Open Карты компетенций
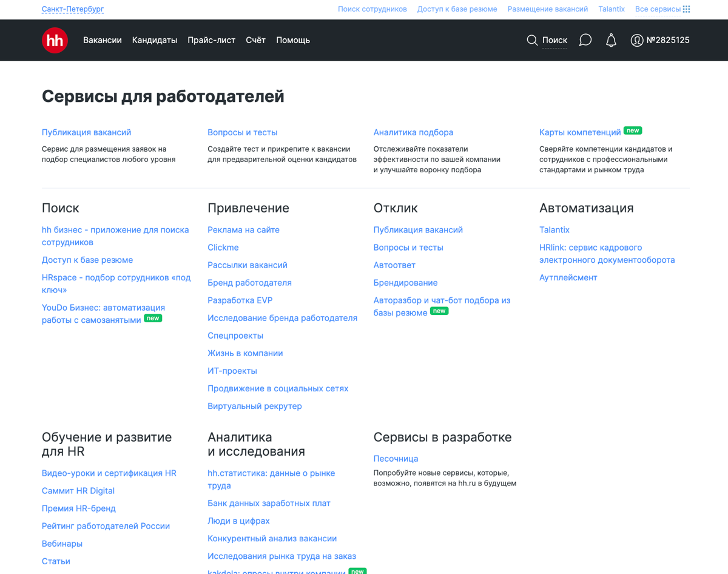The height and width of the screenshot is (574, 728). click(x=580, y=132)
